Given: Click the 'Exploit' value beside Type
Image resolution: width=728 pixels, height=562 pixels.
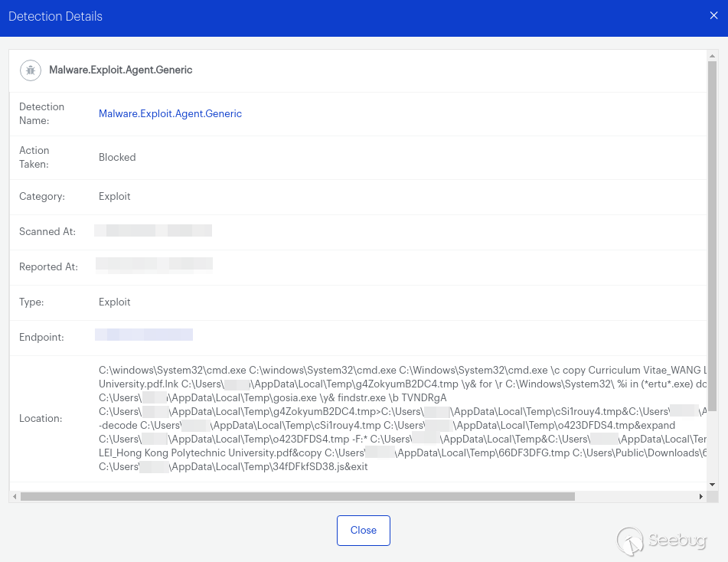Looking at the screenshot, I should pos(114,302).
